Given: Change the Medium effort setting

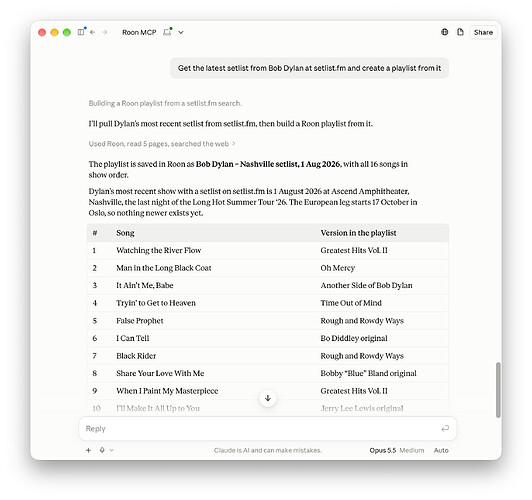Looking at the screenshot, I should coord(412,450).
